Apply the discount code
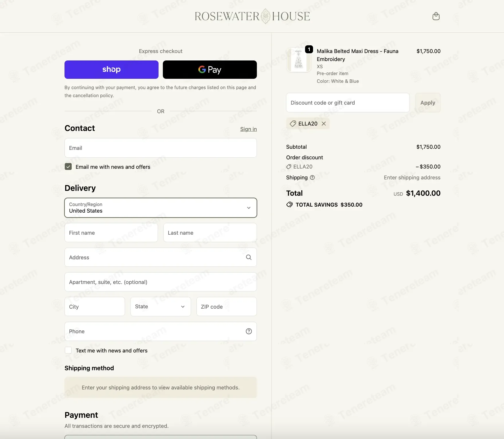The image size is (504, 439). (x=427, y=103)
